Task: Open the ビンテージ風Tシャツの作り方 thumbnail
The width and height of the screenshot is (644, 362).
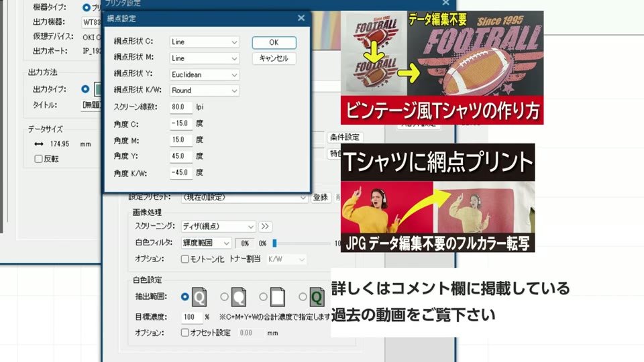Action: tap(442, 68)
